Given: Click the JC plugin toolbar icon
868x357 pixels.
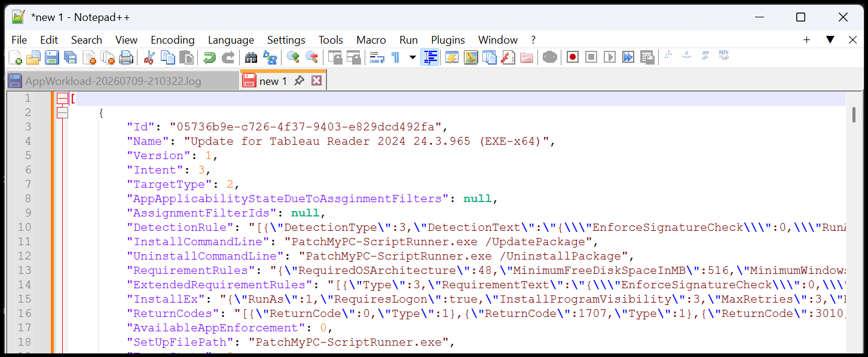Looking at the screenshot, I should tap(687, 55).
